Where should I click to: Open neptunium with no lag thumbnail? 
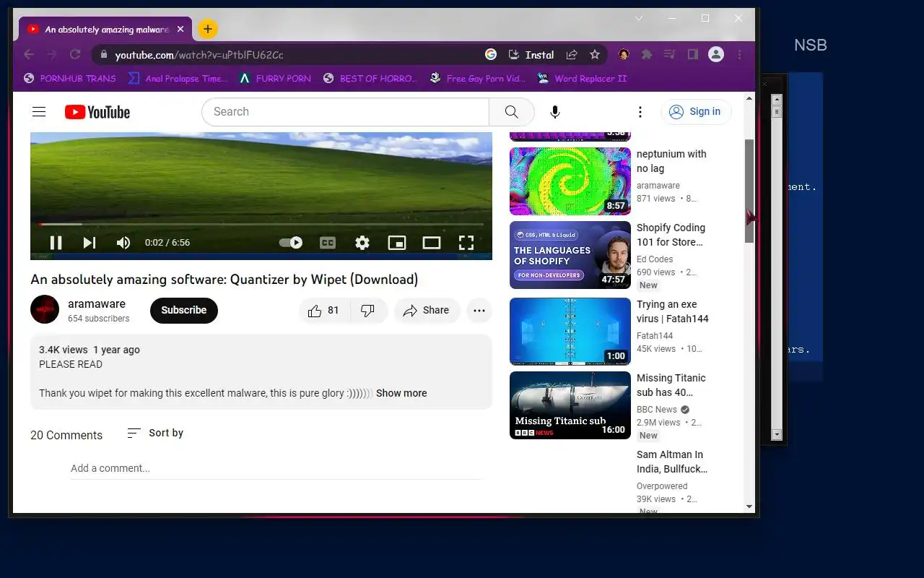coord(570,181)
